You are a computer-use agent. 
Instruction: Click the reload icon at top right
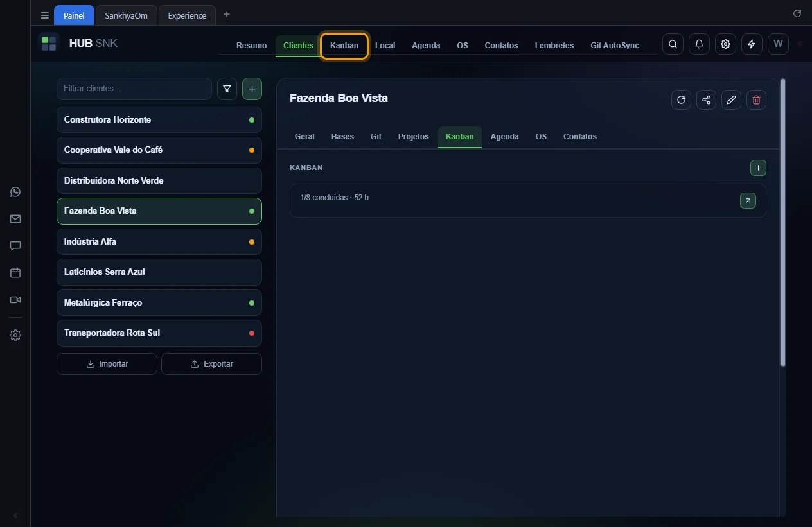pyautogui.click(x=797, y=13)
